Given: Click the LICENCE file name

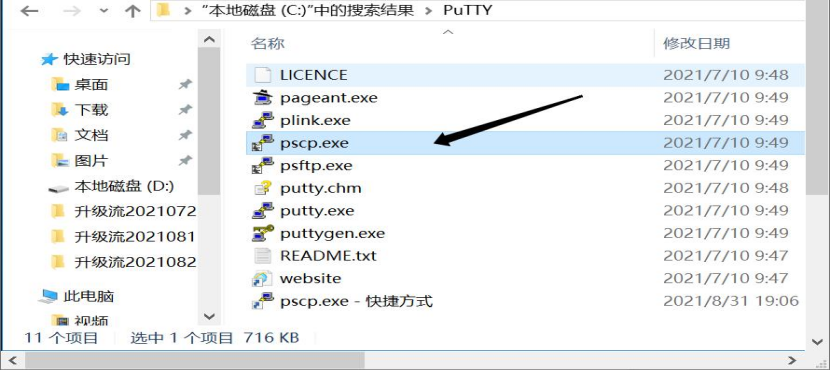Looking at the screenshot, I should [314, 75].
